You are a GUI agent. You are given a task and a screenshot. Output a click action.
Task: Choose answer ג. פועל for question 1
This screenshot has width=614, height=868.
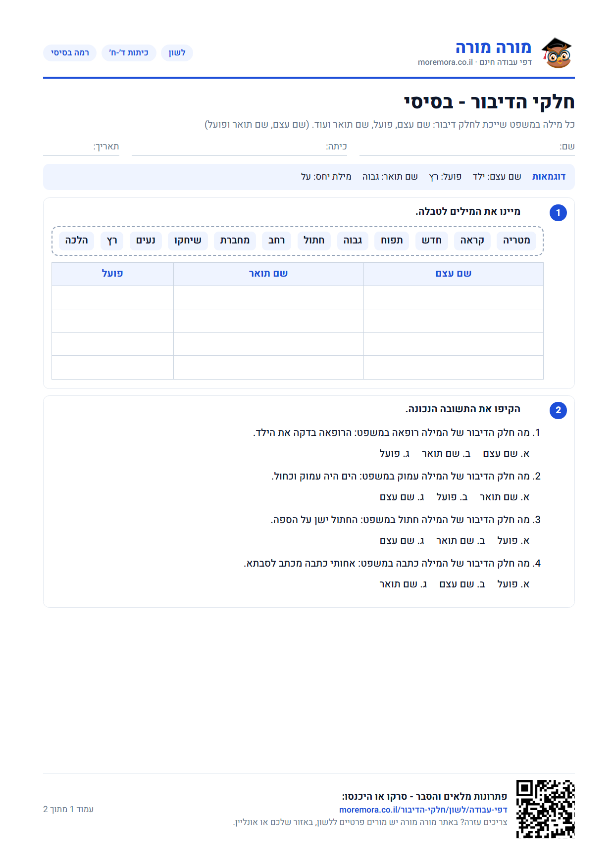[x=394, y=454]
